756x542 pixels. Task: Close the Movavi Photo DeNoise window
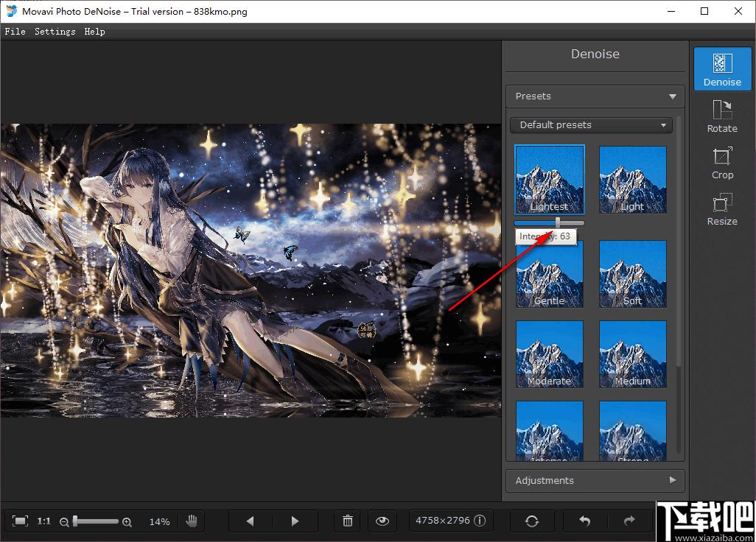coord(738,11)
